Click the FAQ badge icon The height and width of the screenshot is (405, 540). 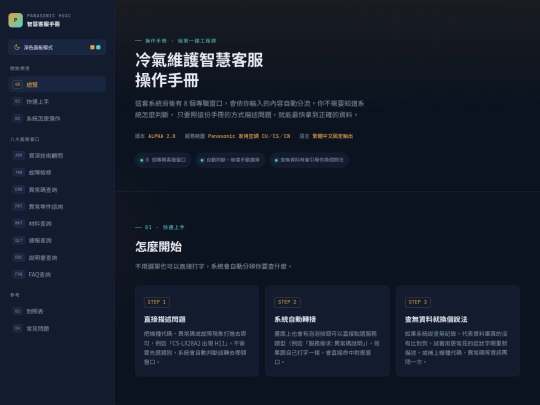[x=19, y=274]
